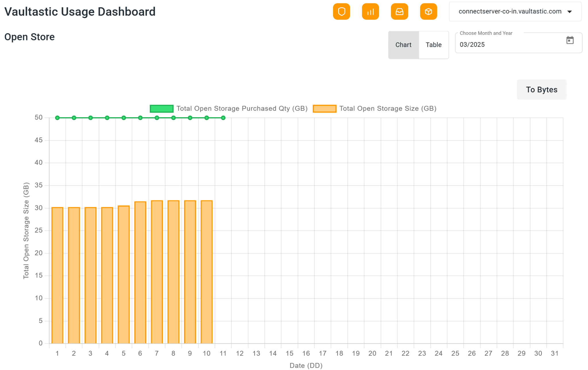Screen dimensions: 588x370
Task: Click the storage bar for date 6
Action: tap(140, 272)
